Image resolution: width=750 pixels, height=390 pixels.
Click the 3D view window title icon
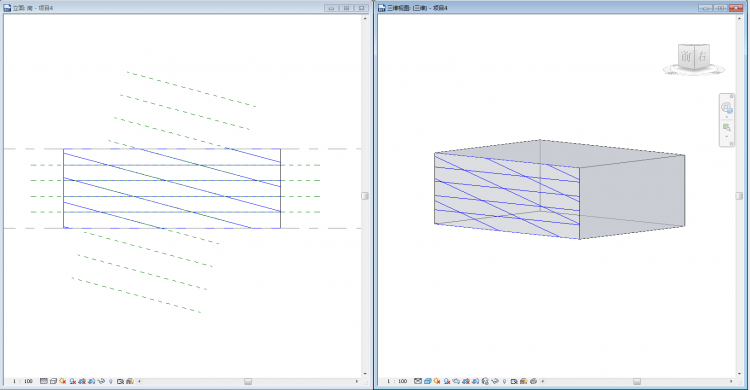[x=382, y=8]
